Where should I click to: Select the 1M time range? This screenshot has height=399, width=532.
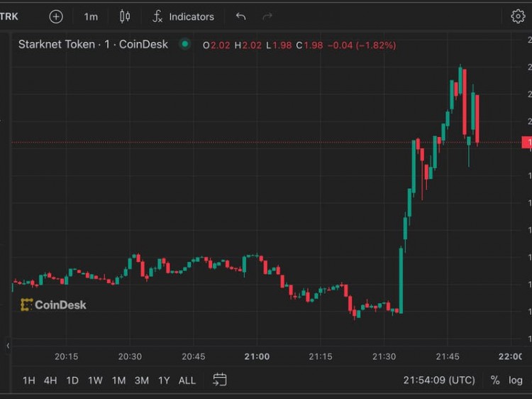click(x=118, y=381)
